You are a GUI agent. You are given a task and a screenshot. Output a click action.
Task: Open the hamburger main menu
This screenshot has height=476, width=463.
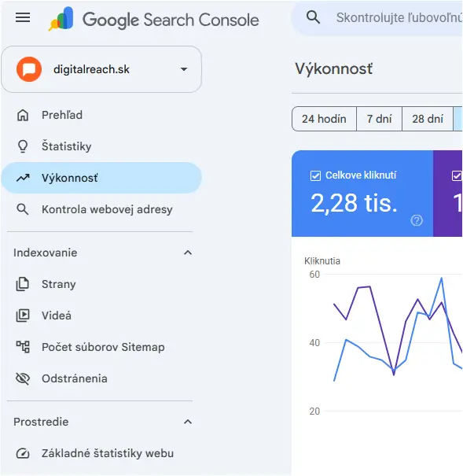point(23,17)
